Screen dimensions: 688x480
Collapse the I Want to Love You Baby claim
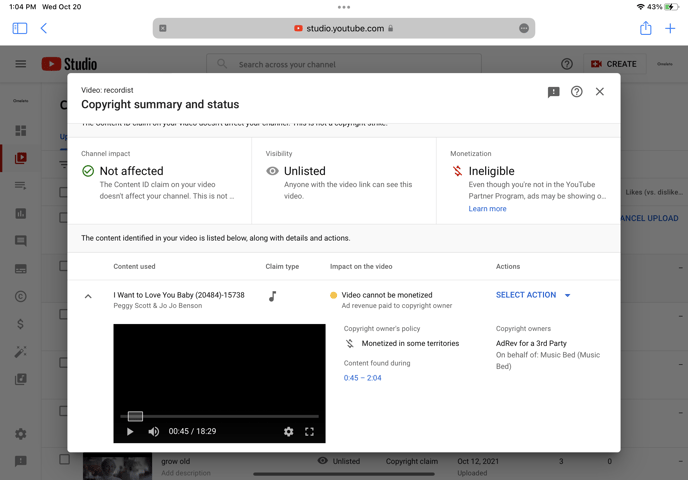click(x=88, y=296)
